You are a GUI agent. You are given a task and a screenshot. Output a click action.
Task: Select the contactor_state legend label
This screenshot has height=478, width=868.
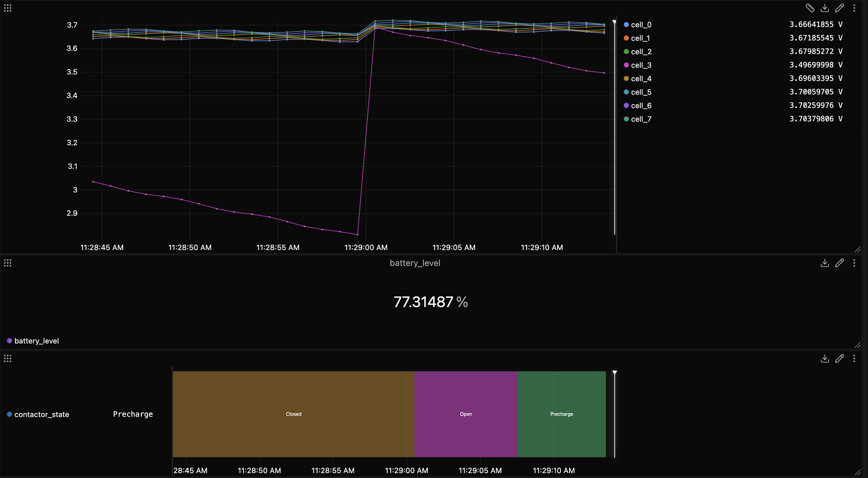[42, 414]
